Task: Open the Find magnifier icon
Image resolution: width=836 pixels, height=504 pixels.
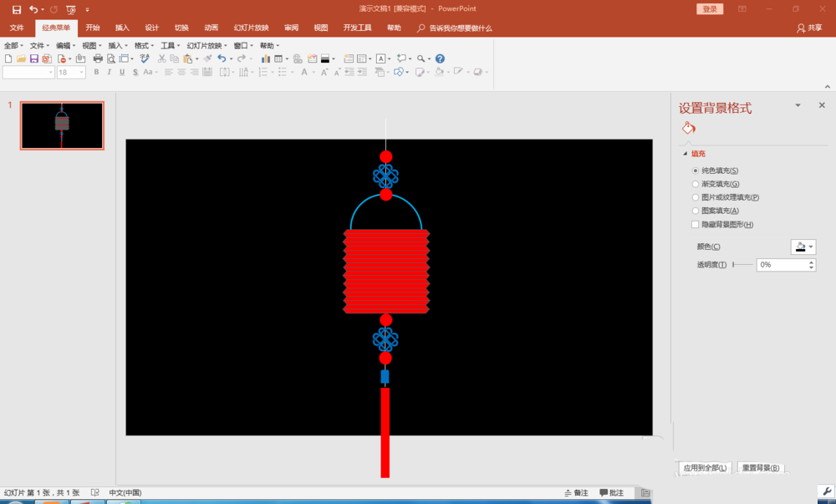Action: (421, 59)
